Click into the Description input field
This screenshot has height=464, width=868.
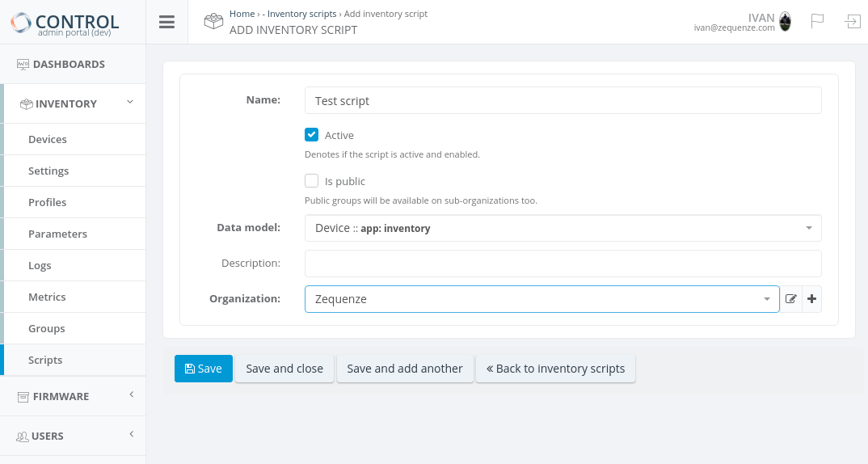click(x=563, y=264)
